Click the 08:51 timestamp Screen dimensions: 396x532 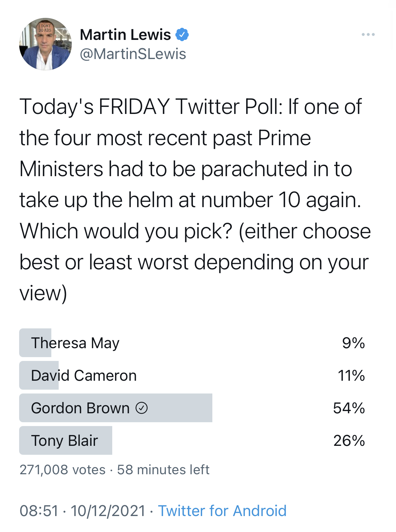click(x=39, y=511)
